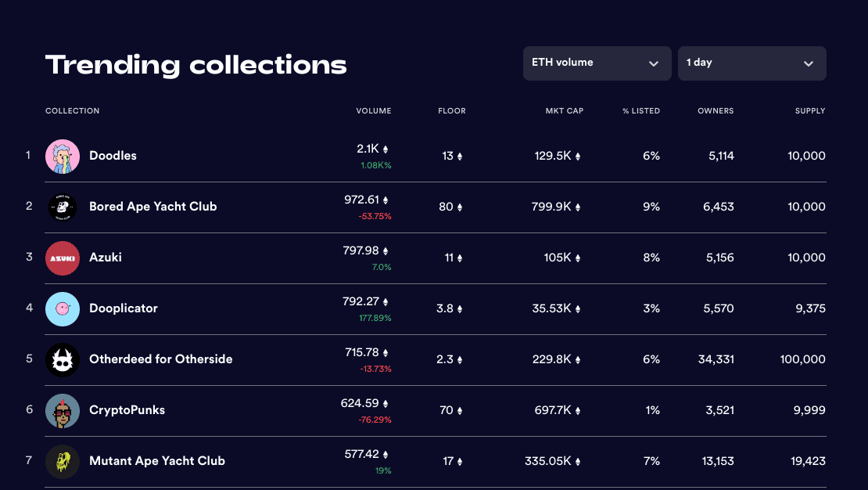Click the Bored Ape Yacht Club logo icon
Viewport: 868px width, 490px height.
pyautogui.click(x=63, y=207)
